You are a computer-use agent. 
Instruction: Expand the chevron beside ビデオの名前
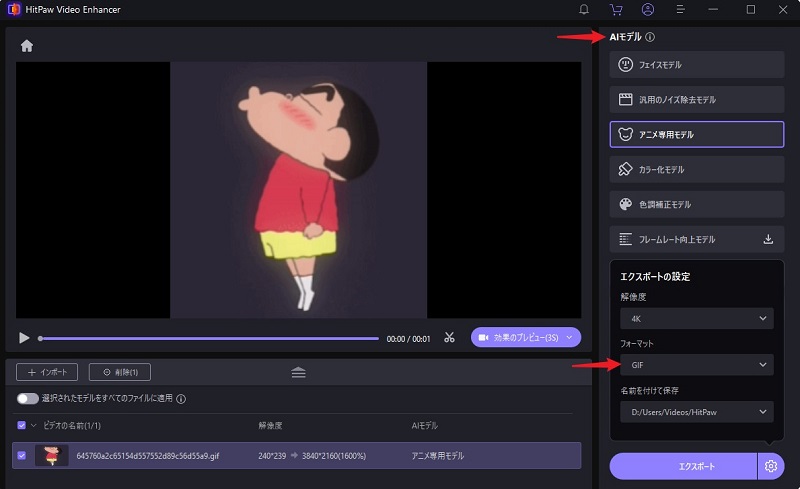tap(34, 425)
